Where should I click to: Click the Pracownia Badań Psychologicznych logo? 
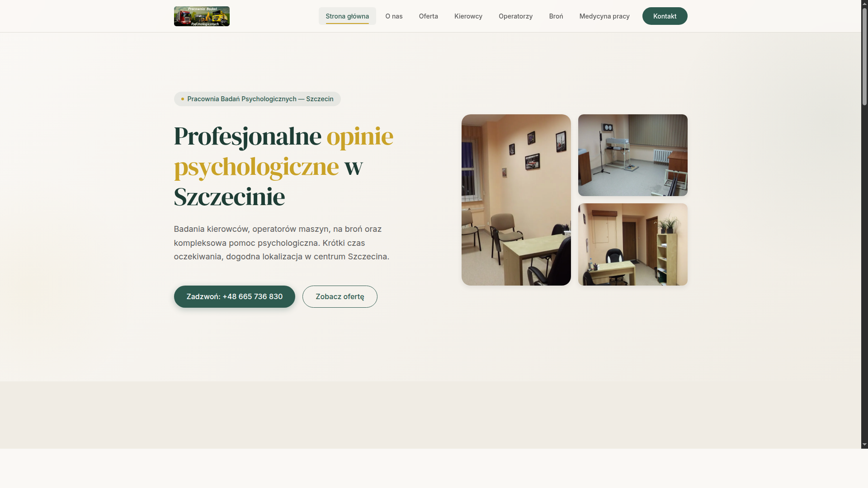[x=202, y=16]
